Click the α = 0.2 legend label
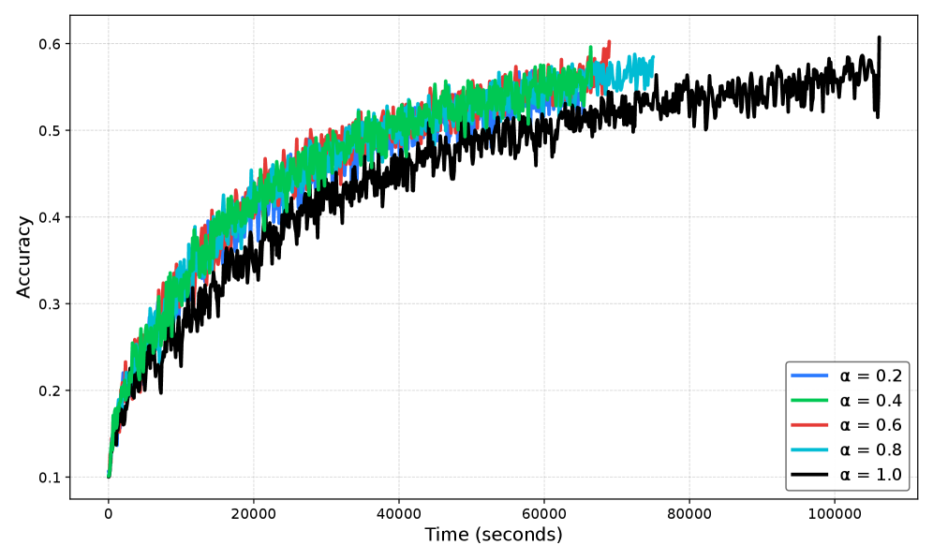Screen dimensions: 933x560 point(870,376)
